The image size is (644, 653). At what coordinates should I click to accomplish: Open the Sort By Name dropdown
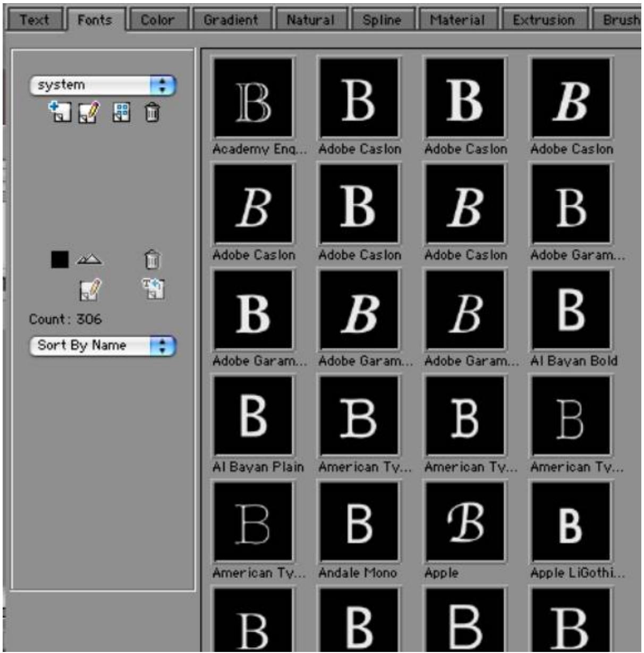(x=103, y=346)
